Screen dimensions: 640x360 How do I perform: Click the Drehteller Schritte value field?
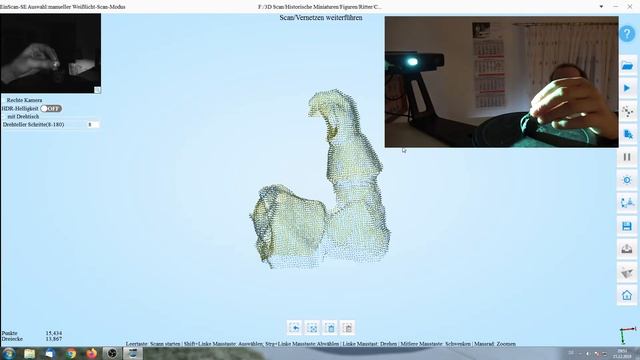(93, 124)
